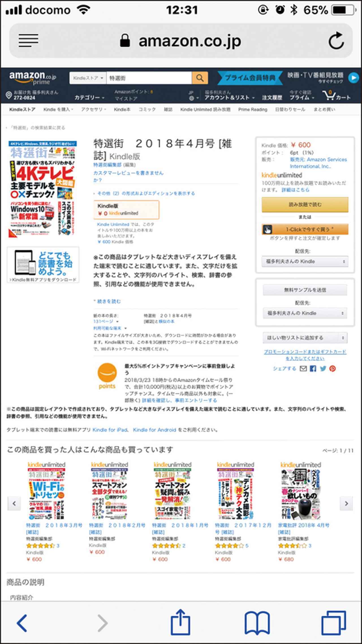Open the Safari tabs overview icon
This screenshot has width=362, height=644.
(334, 623)
